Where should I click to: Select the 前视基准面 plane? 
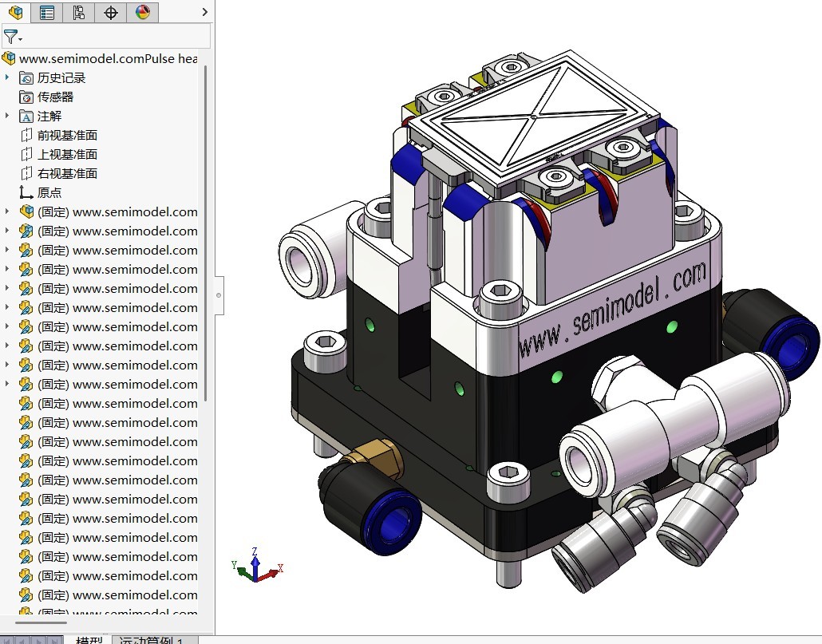point(58,135)
